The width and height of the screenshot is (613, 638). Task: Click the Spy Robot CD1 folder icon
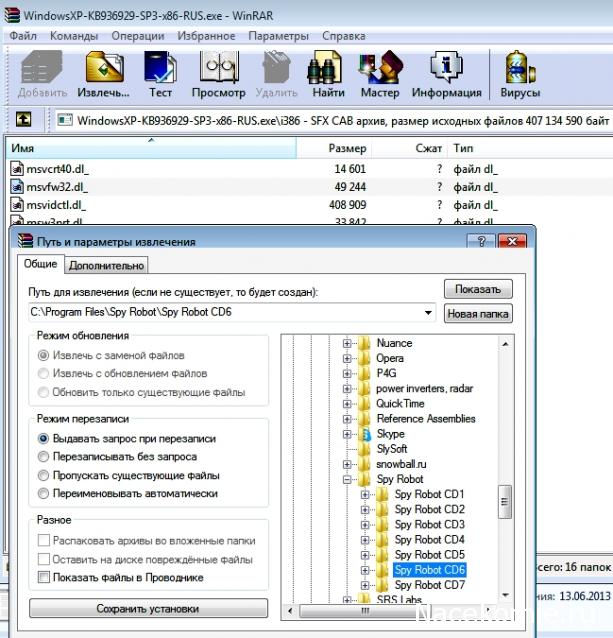coord(382,494)
